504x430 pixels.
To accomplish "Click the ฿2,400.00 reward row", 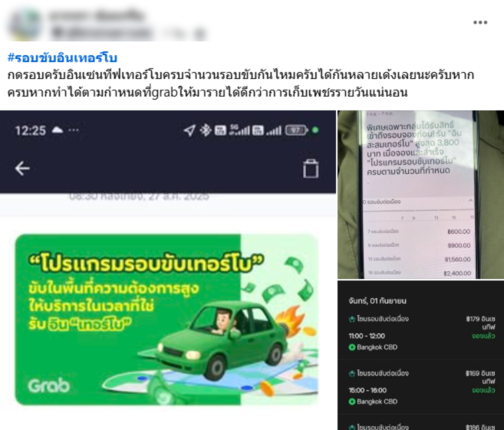I will 419,273.
